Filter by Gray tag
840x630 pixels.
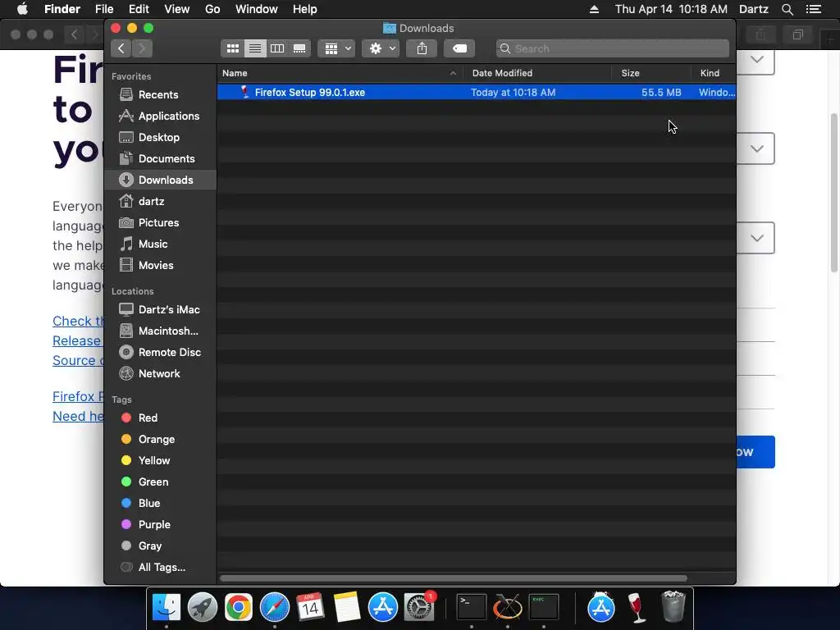click(x=160, y=546)
